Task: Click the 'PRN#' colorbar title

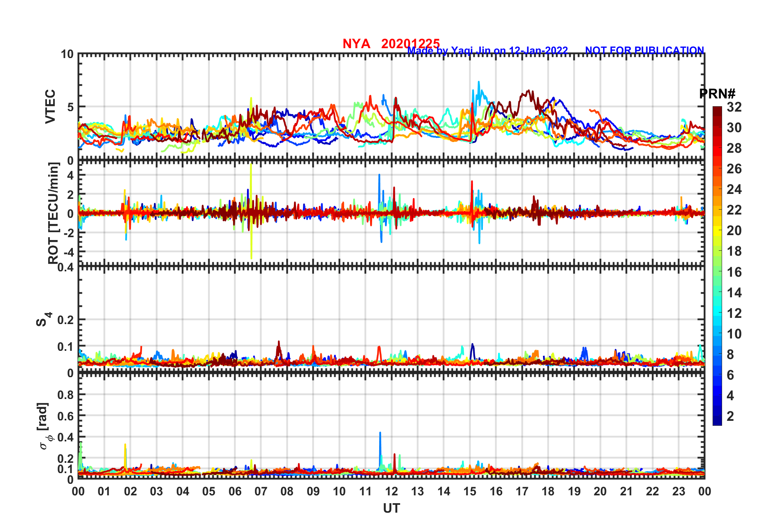Action: [717, 94]
